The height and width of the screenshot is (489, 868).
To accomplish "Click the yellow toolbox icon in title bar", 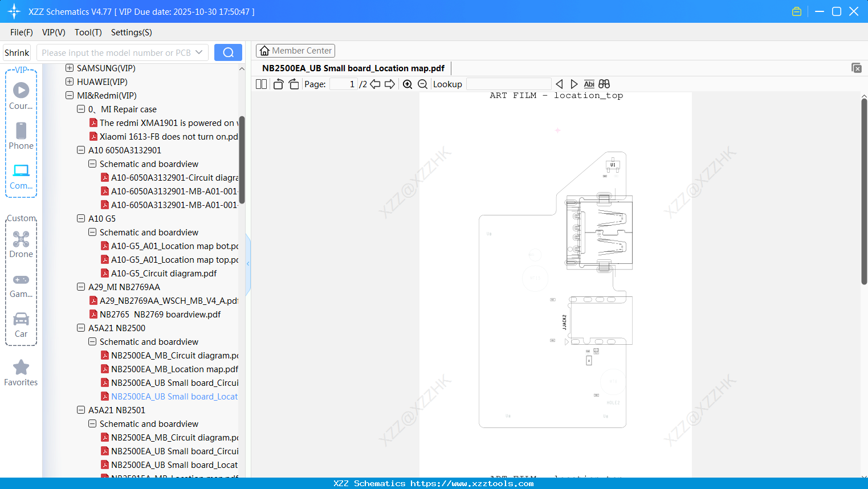I will pos(797,11).
